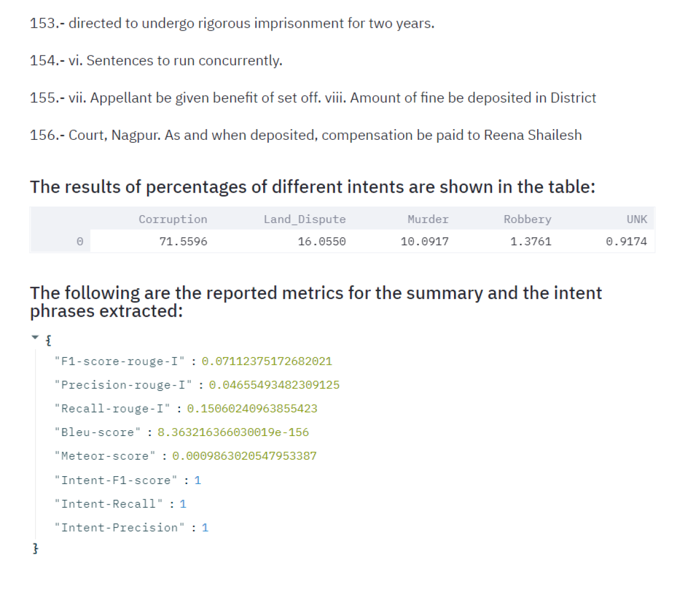
Task: Click the 16.0550 table cell
Action: click(322, 241)
